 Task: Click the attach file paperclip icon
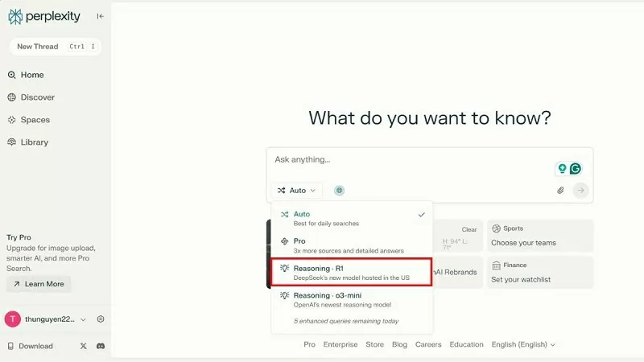pyautogui.click(x=560, y=191)
